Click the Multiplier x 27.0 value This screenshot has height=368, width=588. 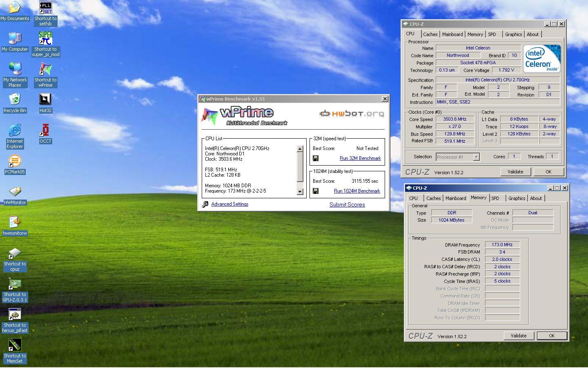coord(454,127)
